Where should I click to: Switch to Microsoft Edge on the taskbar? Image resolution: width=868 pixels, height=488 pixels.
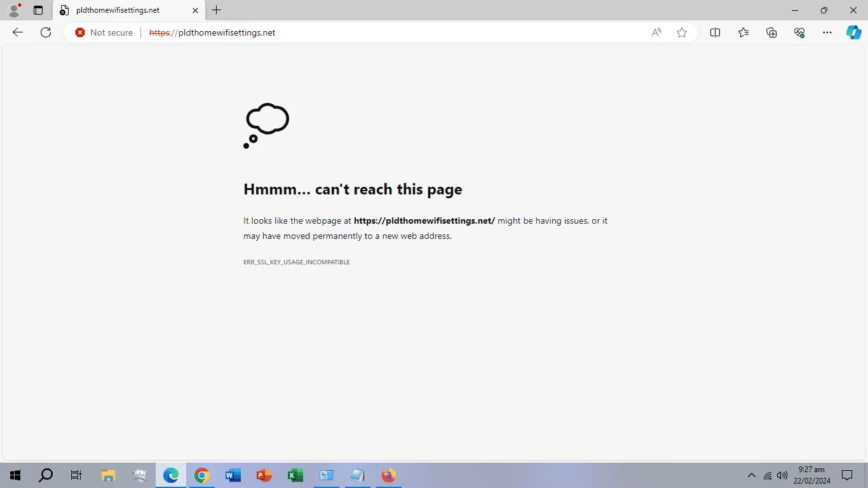pos(171,475)
